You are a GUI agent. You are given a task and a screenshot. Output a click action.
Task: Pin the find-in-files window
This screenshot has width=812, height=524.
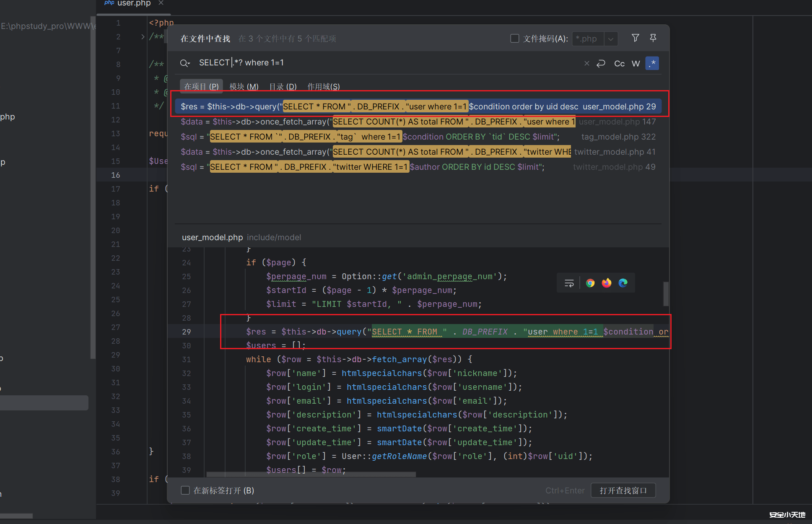[653, 38]
